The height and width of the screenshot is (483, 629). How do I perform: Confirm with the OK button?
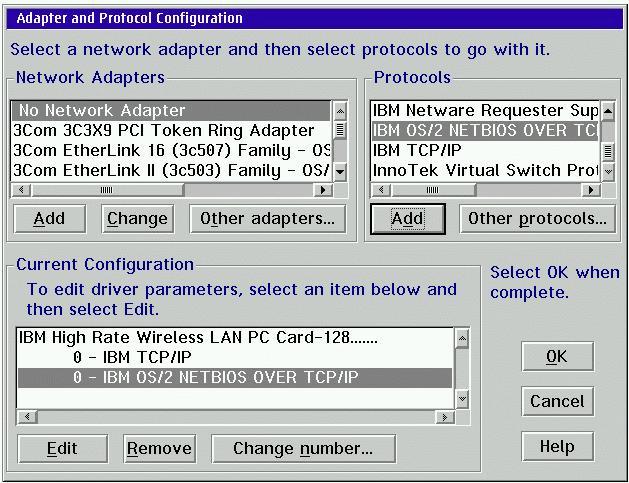[x=557, y=357]
